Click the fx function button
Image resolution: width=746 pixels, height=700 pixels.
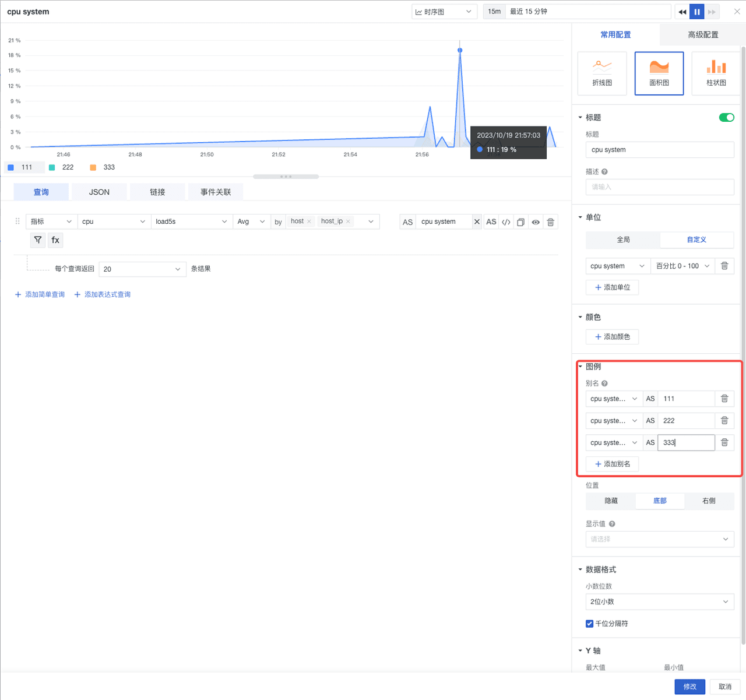[55, 240]
